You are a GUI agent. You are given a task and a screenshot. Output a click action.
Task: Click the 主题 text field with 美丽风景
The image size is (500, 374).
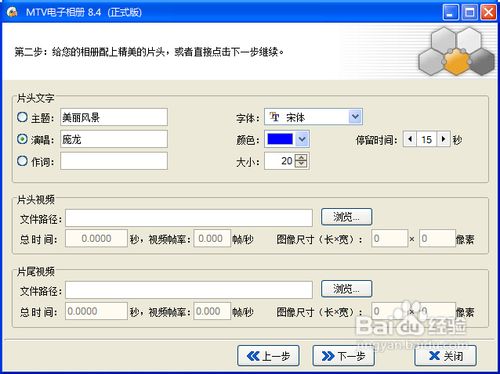tap(114, 117)
